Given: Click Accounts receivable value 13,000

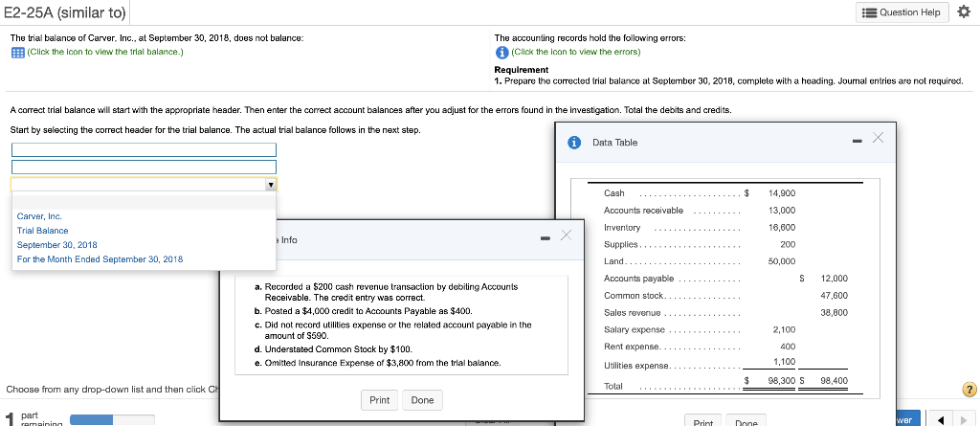Looking at the screenshot, I should click(782, 211).
